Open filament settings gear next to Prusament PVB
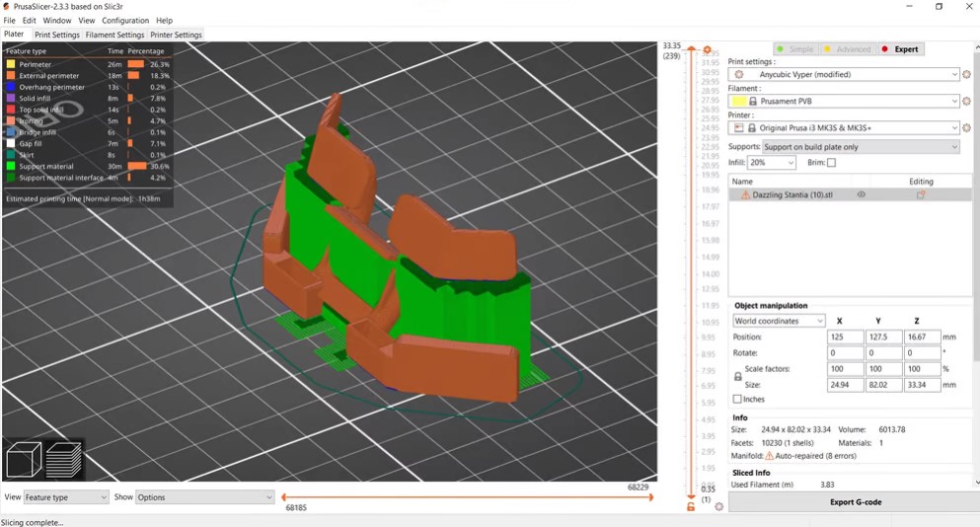980x527 pixels. pos(966,102)
